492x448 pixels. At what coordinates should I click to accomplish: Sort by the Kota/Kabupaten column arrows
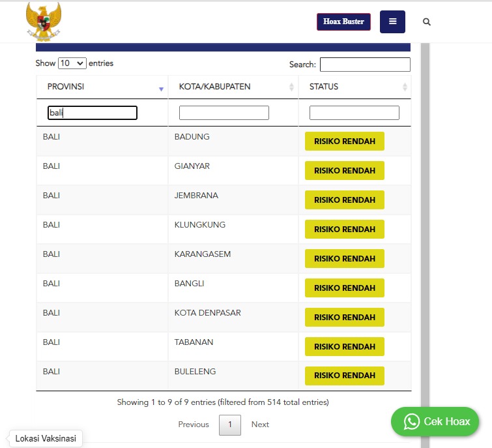[x=291, y=87]
